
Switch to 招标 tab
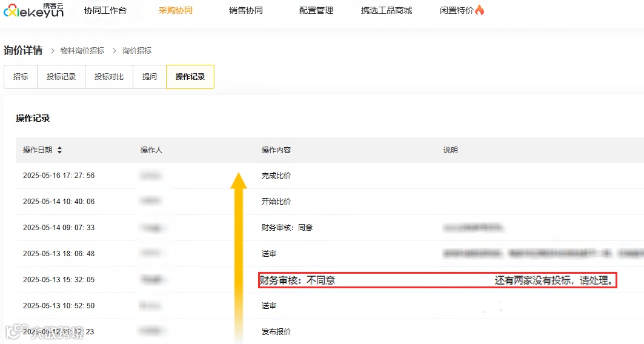pos(21,77)
